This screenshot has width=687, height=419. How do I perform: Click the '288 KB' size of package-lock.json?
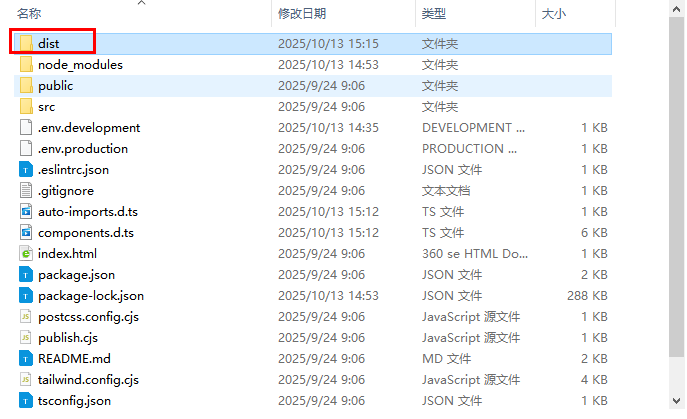(587, 296)
